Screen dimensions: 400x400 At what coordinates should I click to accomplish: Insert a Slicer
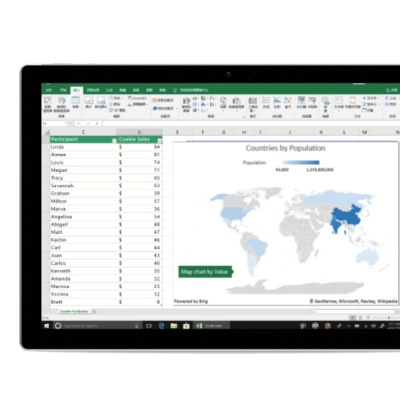point(301,103)
